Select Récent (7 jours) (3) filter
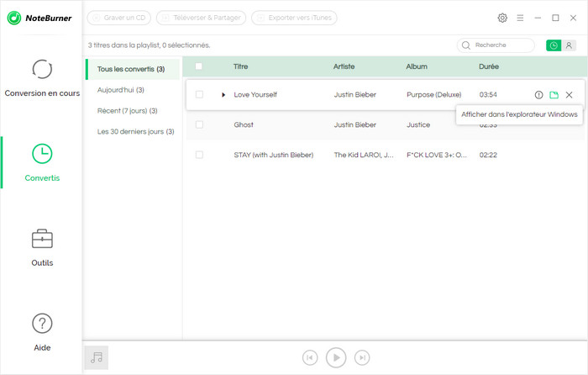This screenshot has height=375, width=588. click(128, 111)
